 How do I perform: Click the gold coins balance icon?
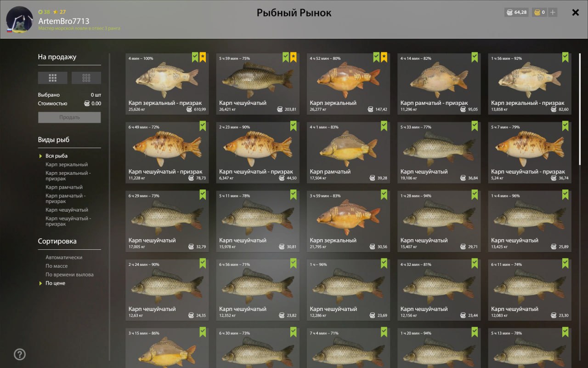coord(537,12)
